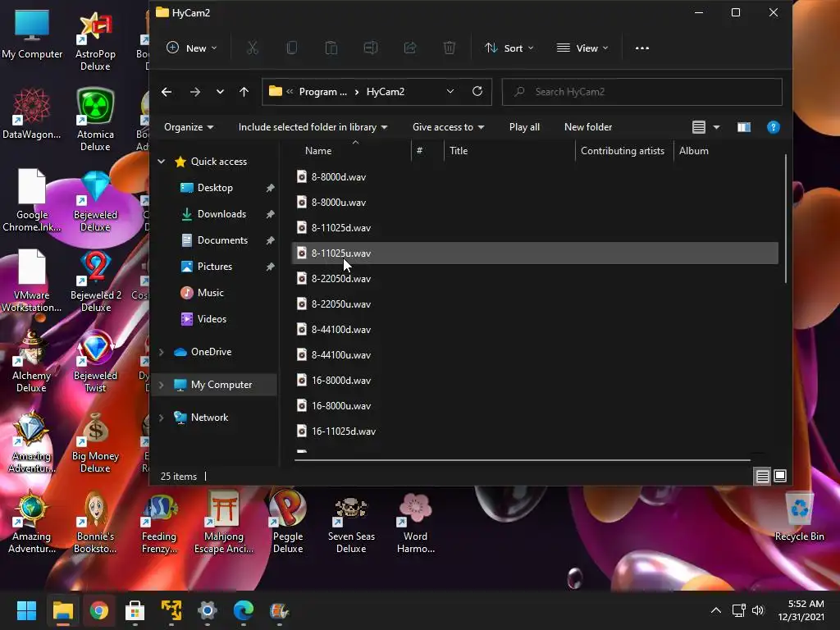Viewport: 840px width, 630px height.
Task: Click New folder button
Action: [x=587, y=127]
